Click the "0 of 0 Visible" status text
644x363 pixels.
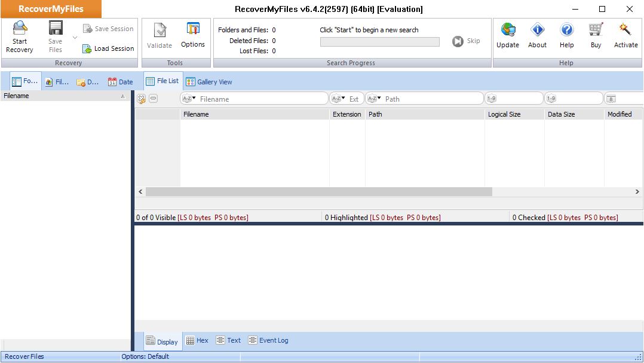pos(156,218)
